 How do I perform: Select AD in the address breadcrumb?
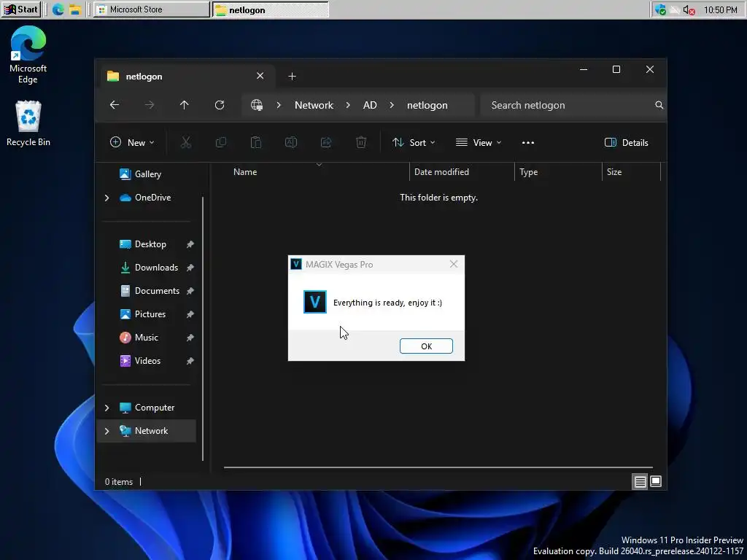370,105
